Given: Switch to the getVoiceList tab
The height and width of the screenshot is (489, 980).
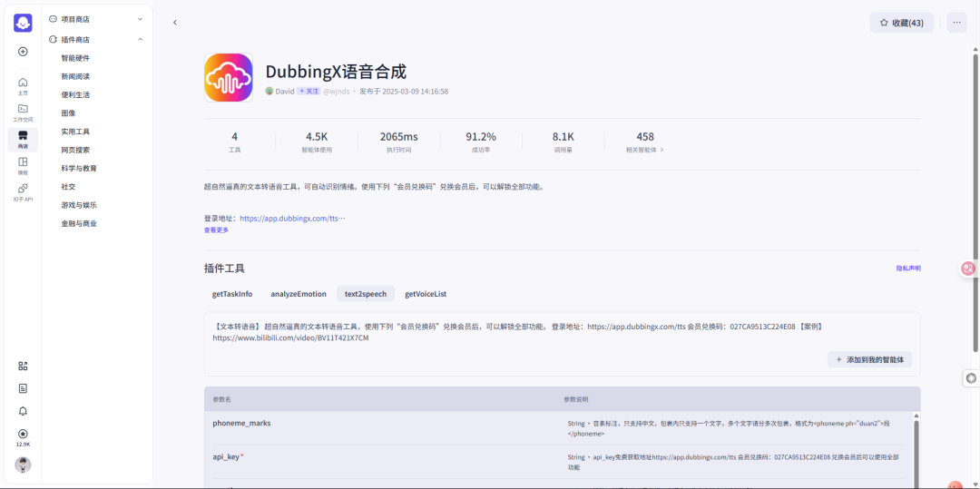Looking at the screenshot, I should click(426, 294).
